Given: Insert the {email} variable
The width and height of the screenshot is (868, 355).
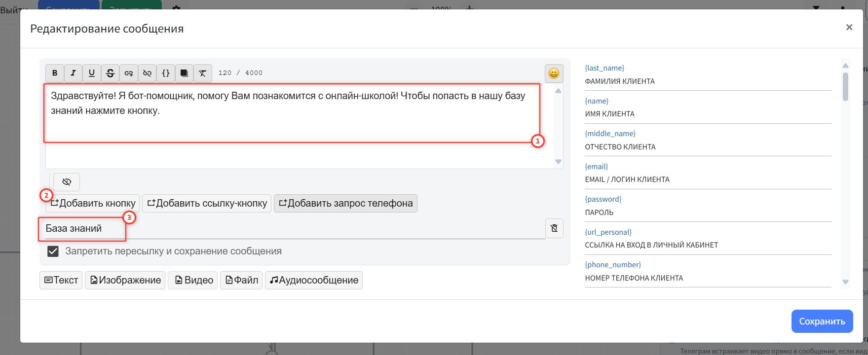Looking at the screenshot, I should click(596, 167).
